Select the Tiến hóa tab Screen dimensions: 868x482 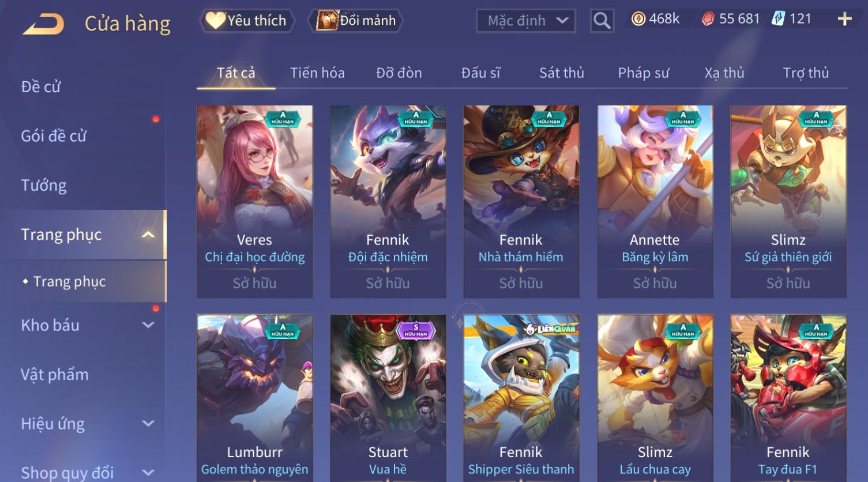click(317, 73)
